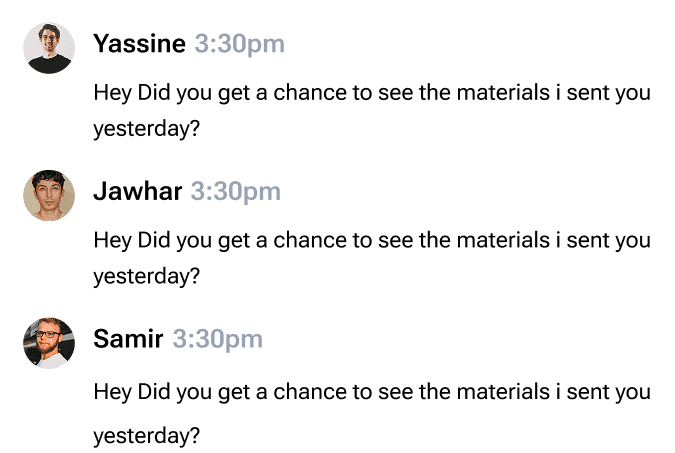Select the Samir sender name
Image resolution: width=675 pixels, height=453 pixels.
pos(128,339)
